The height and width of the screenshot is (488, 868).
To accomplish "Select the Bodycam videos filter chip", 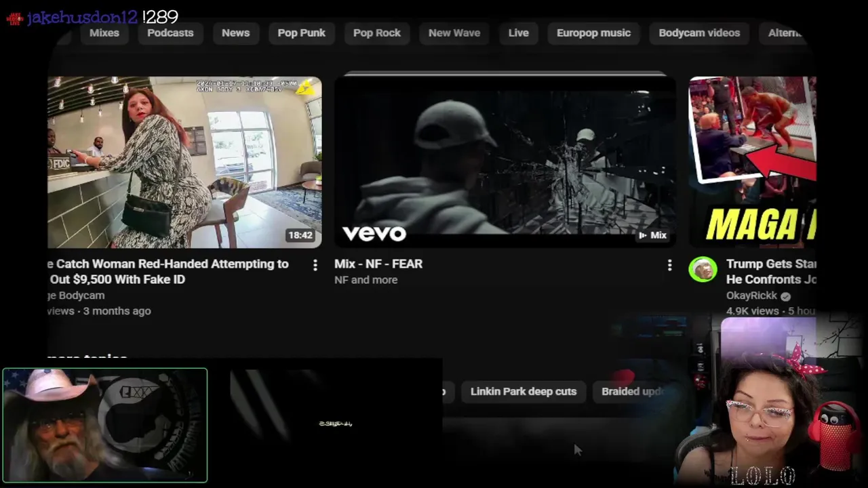I will (x=699, y=33).
